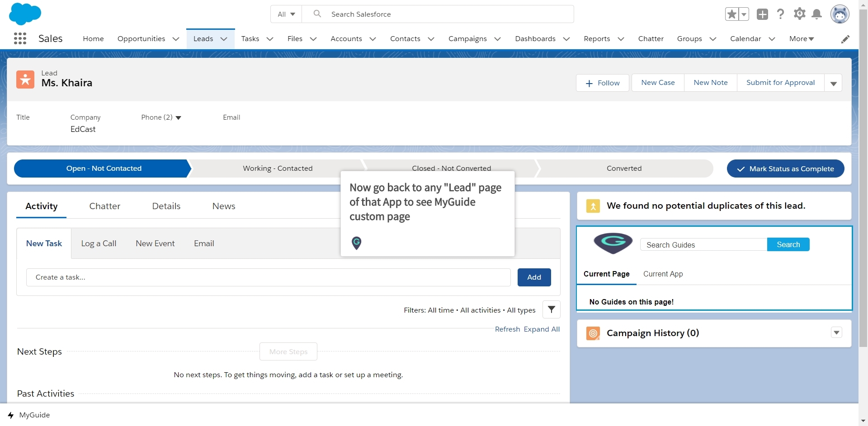Viewport: 868px width, 426px height.
Task: Open Global Actions plus icon
Action: click(x=762, y=14)
